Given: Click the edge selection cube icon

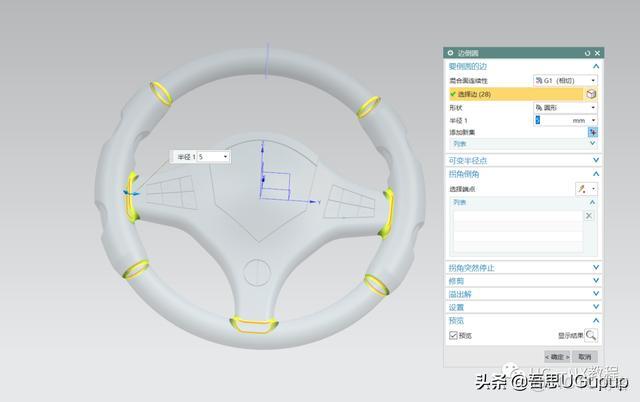Looking at the screenshot, I should (x=591, y=94).
